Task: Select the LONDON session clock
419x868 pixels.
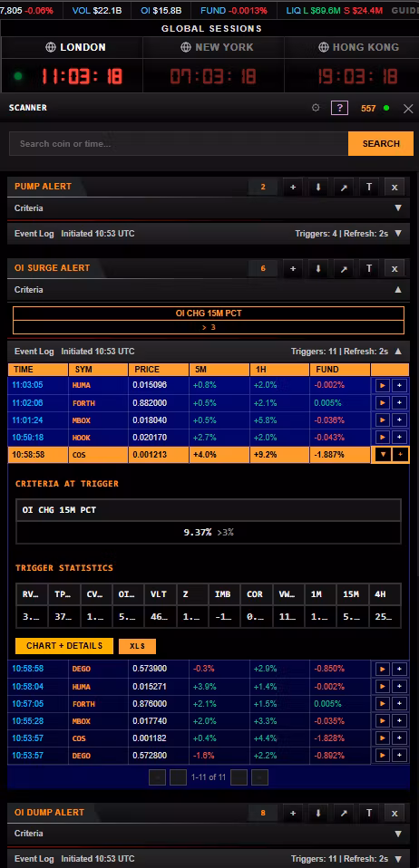Action: (x=72, y=64)
